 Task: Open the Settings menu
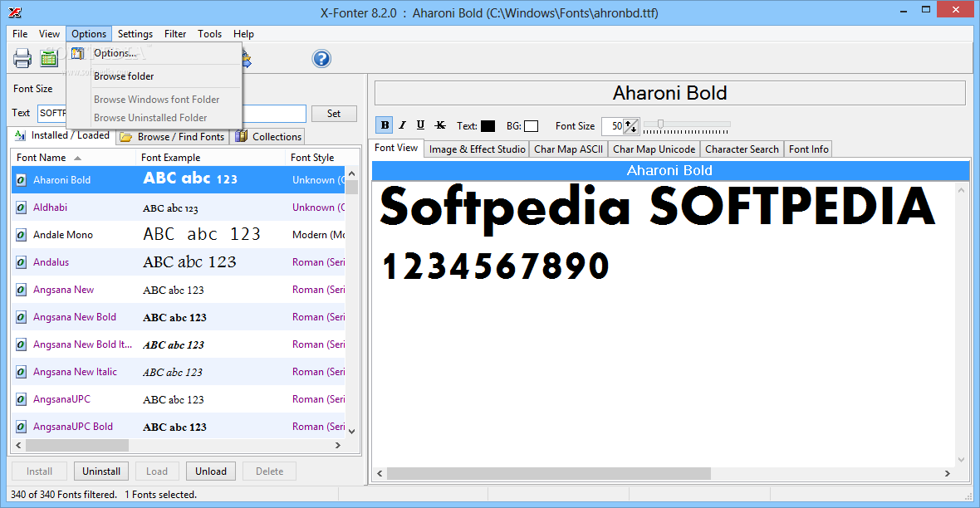click(x=135, y=34)
